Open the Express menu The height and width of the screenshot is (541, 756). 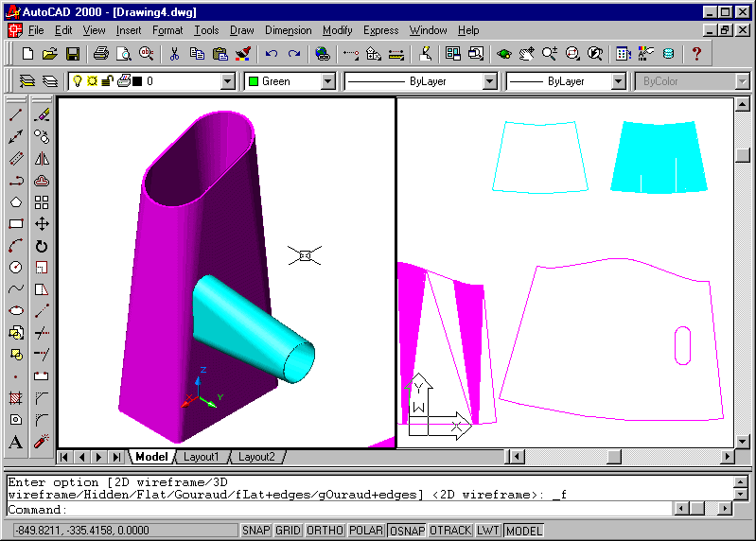pyautogui.click(x=381, y=30)
